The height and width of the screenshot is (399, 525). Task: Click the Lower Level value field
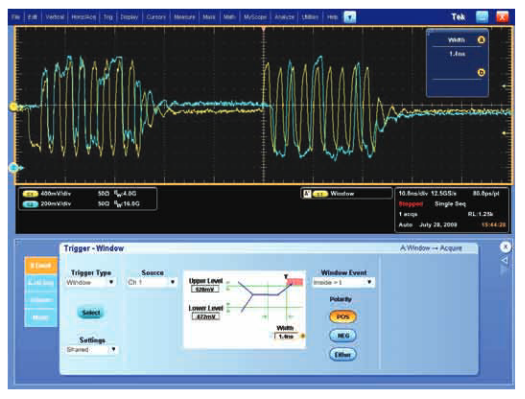click(205, 316)
